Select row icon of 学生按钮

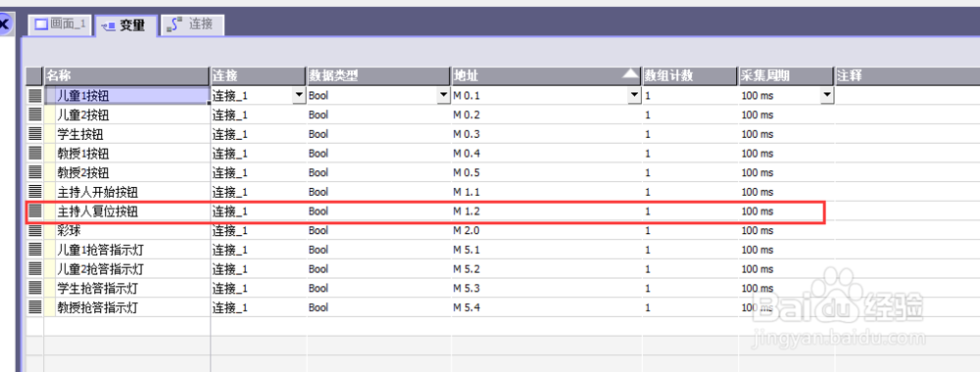pos(35,134)
